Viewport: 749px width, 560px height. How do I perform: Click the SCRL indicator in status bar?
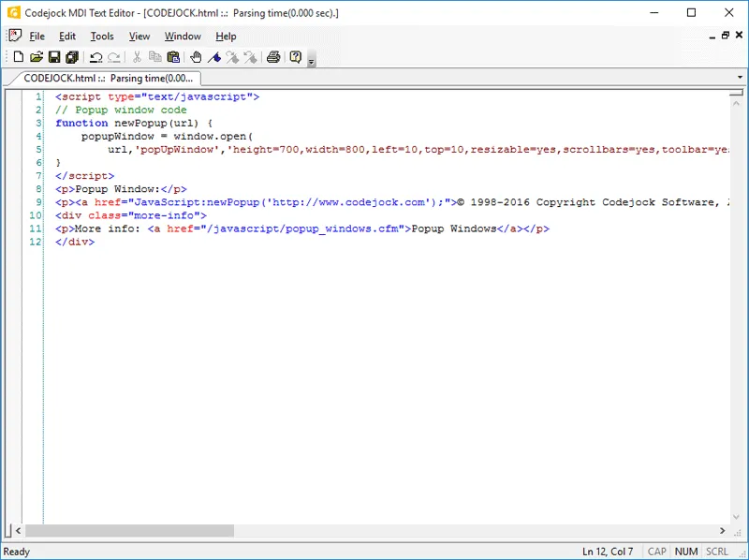(717, 552)
